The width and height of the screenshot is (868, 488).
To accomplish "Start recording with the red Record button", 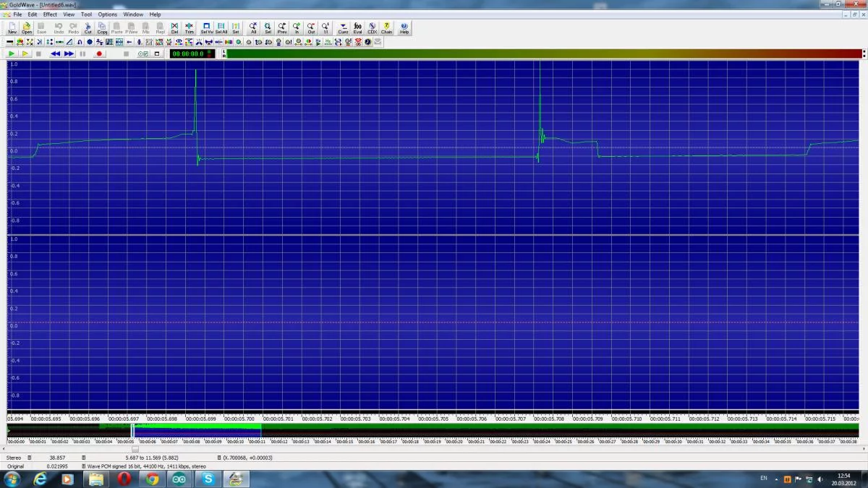I will (x=99, y=53).
